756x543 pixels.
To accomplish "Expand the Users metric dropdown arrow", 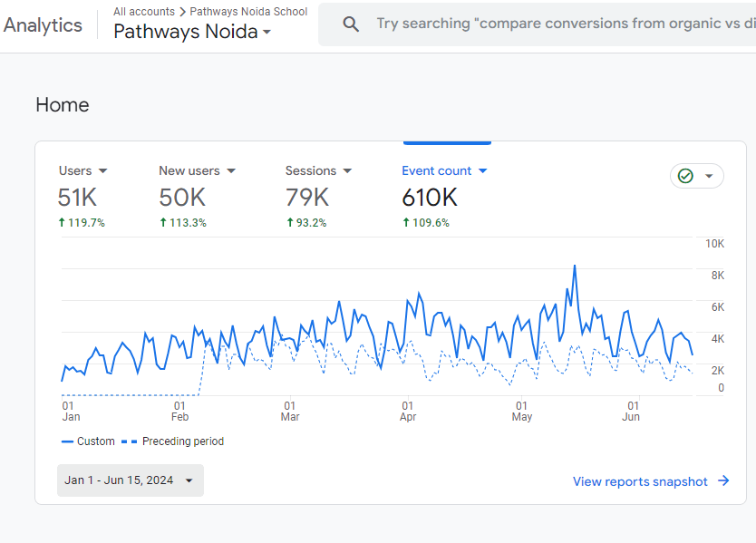I will pos(102,170).
